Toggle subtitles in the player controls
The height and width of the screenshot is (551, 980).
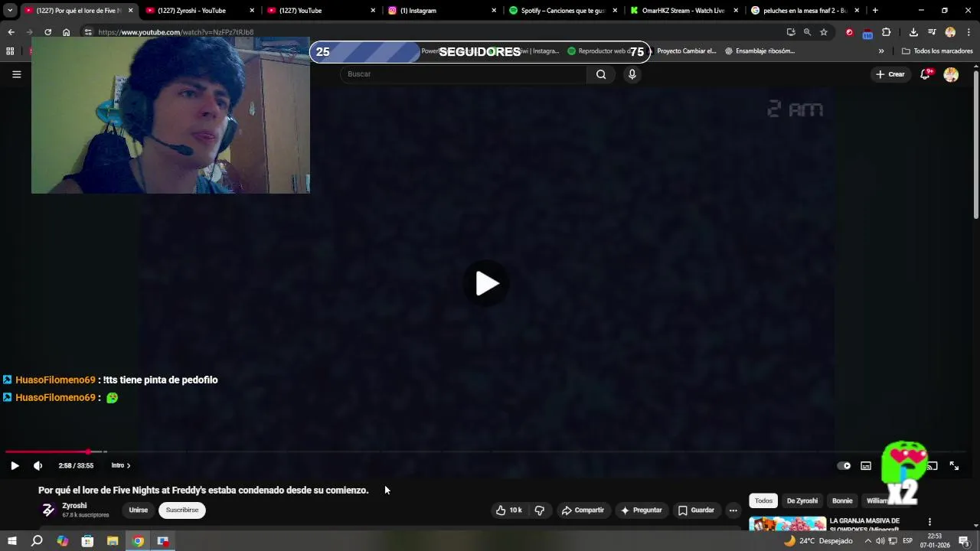click(866, 465)
